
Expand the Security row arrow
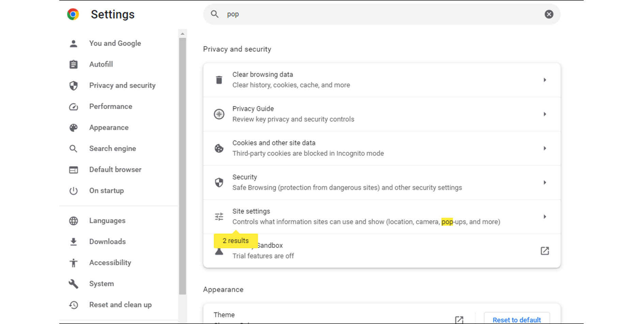tap(545, 182)
